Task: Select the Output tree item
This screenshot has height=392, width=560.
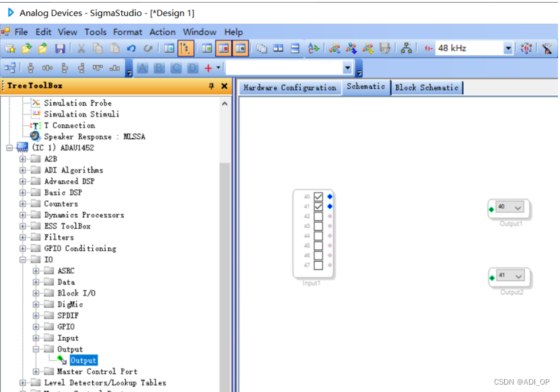Action: [x=83, y=360]
